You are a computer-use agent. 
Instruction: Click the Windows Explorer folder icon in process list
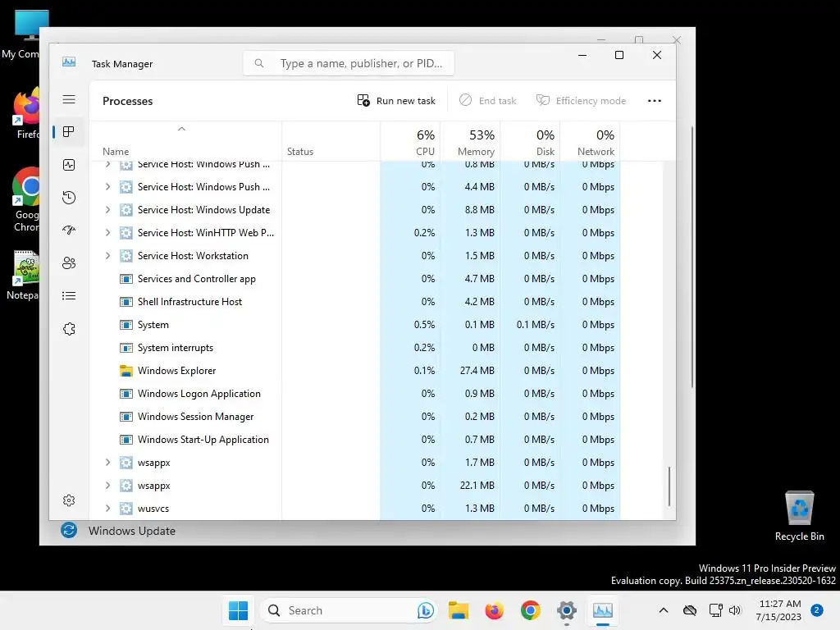click(x=126, y=371)
